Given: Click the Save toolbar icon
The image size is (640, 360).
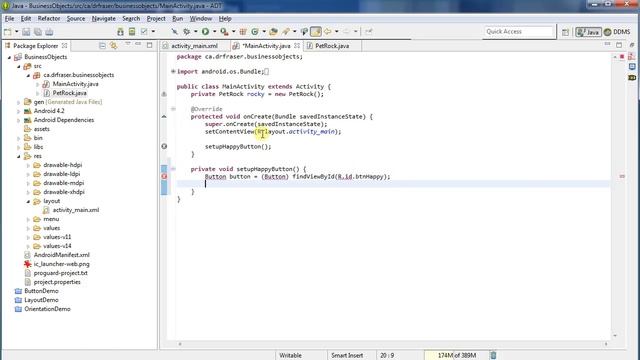Looking at the screenshot, I should 26,32.
